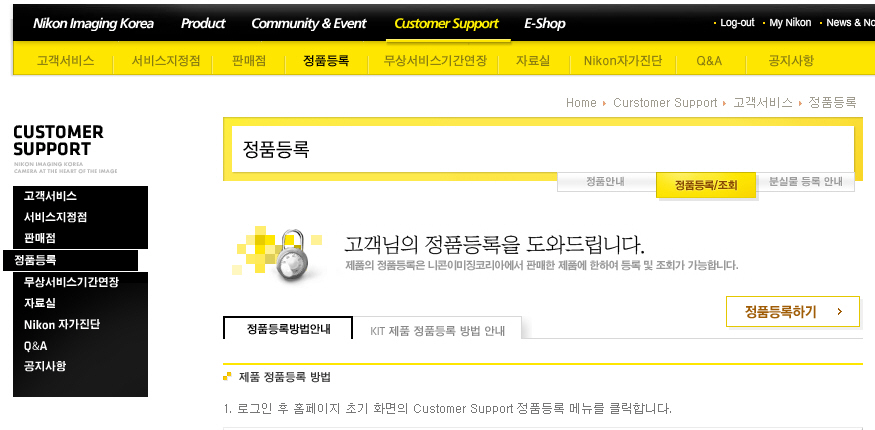The height and width of the screenshot is (430, 875).
Task: Select the Customer Support top menu
Action: (x=446, y=23)
